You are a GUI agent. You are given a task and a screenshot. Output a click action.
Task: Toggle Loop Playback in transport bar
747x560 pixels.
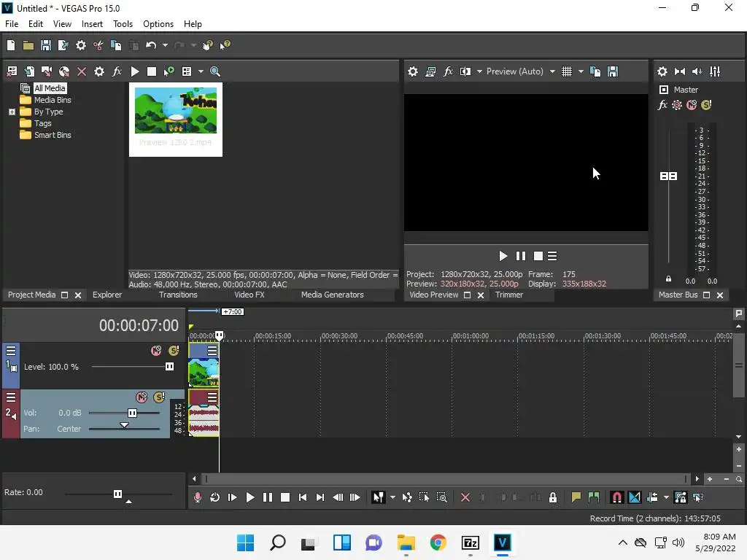click(x=215, y=497)
